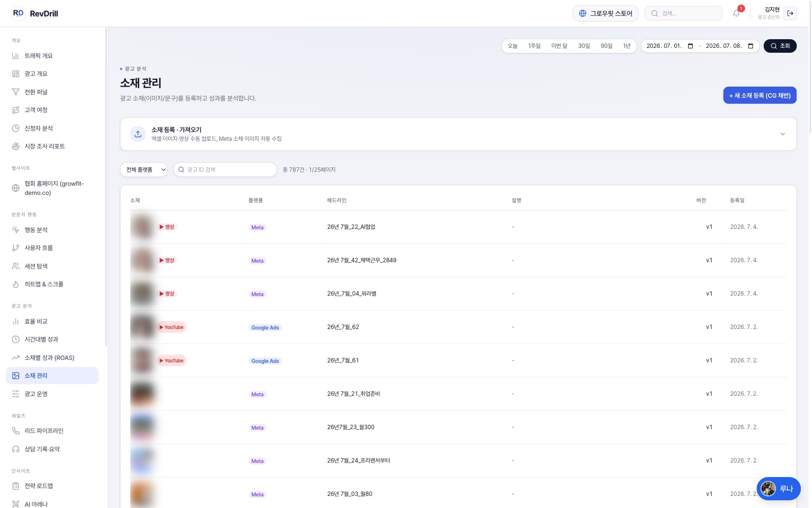Image resolution: width=812 pixels, height=508 pixels.
Task: Click the 트래픽 개요 chart icon
Action: 15,56
